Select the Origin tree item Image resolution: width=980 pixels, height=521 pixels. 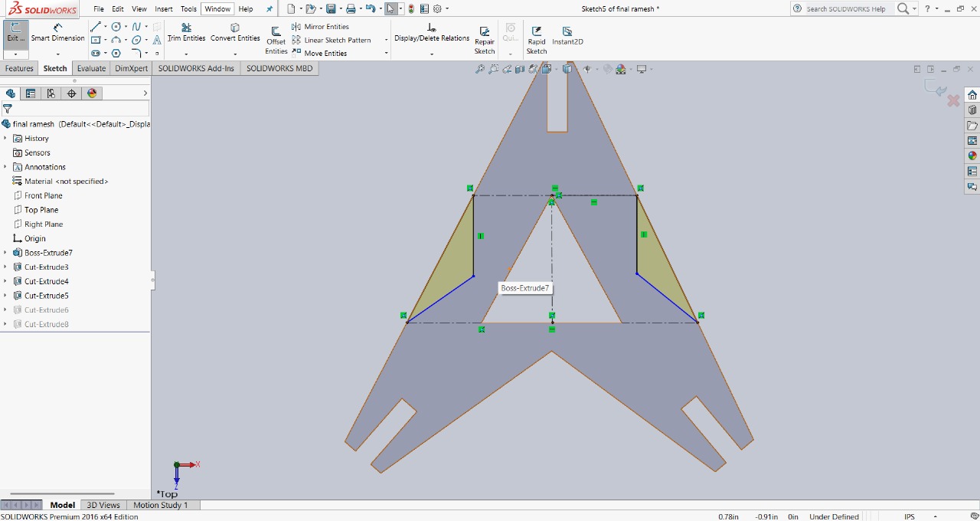[35, 238]
